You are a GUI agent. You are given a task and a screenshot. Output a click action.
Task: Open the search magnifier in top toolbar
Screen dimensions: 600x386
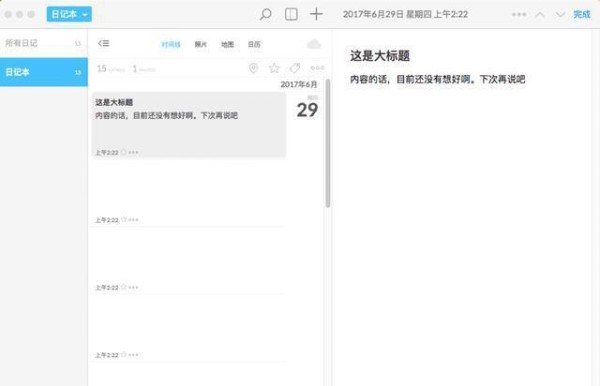pos(266,15)
